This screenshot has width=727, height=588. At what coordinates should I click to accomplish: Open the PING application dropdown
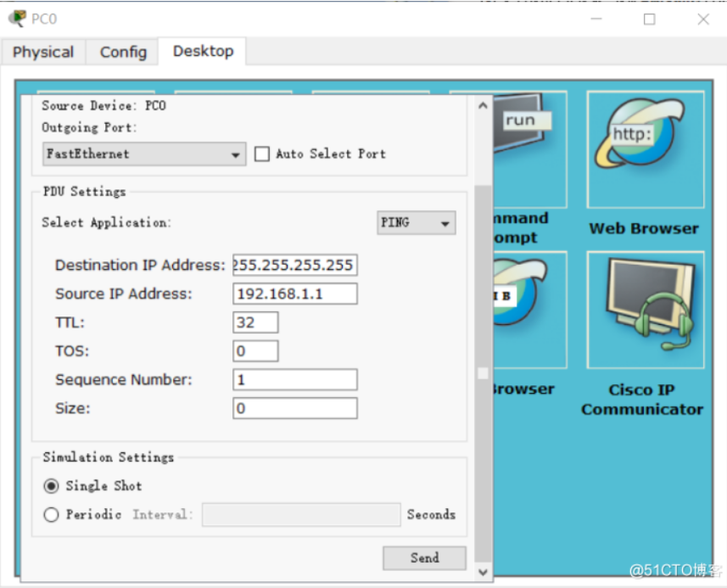point(417,223)
